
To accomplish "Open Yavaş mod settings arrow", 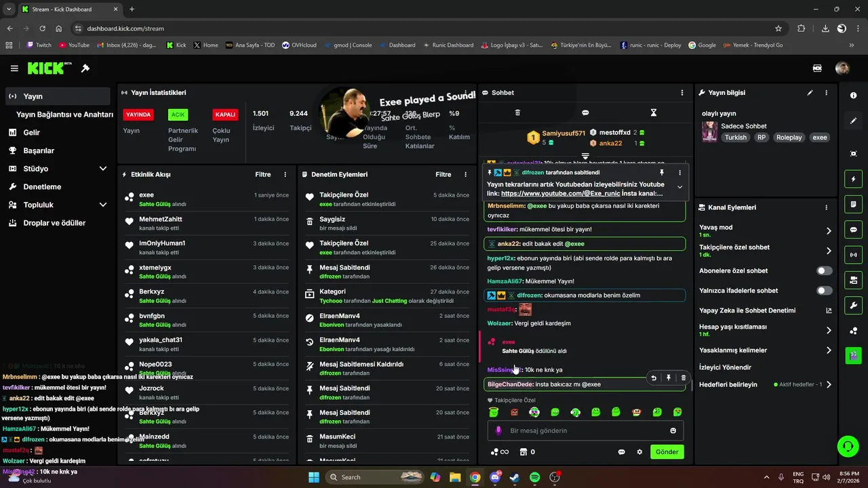I will [829, 231].
